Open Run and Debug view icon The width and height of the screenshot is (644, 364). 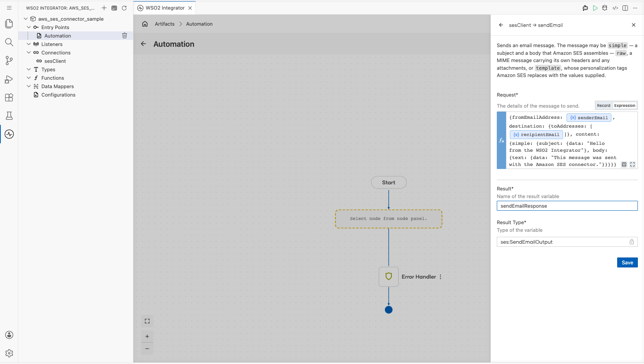(9, 79)
